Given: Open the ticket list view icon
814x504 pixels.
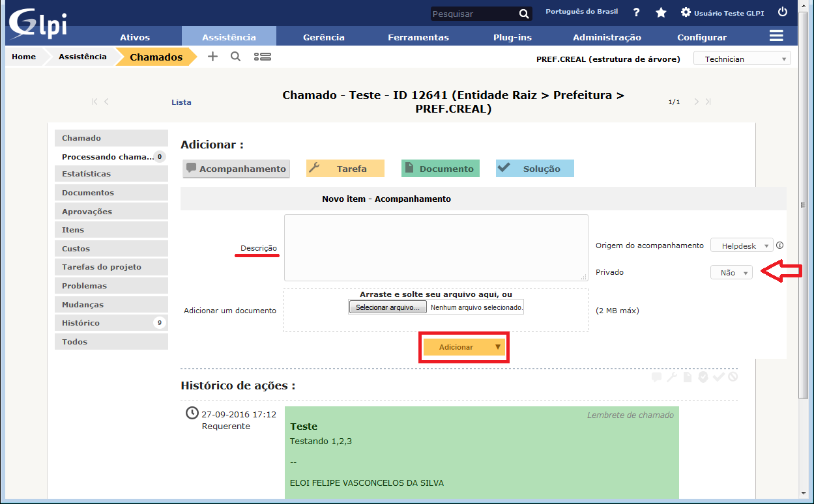Looking at the screenshot, I should pos(262,57).
